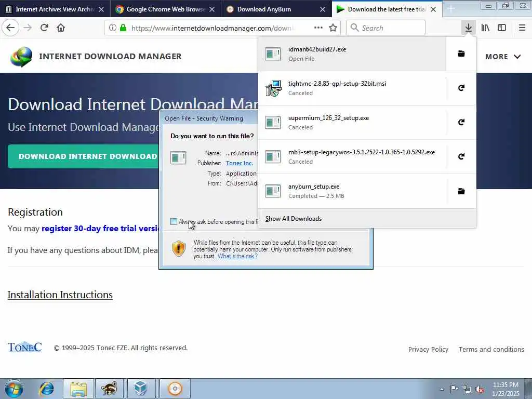This screenshot has height=399, width=532.
Task: Open the raccoon icon app in taskbar
Action: [x=109, y=389]
